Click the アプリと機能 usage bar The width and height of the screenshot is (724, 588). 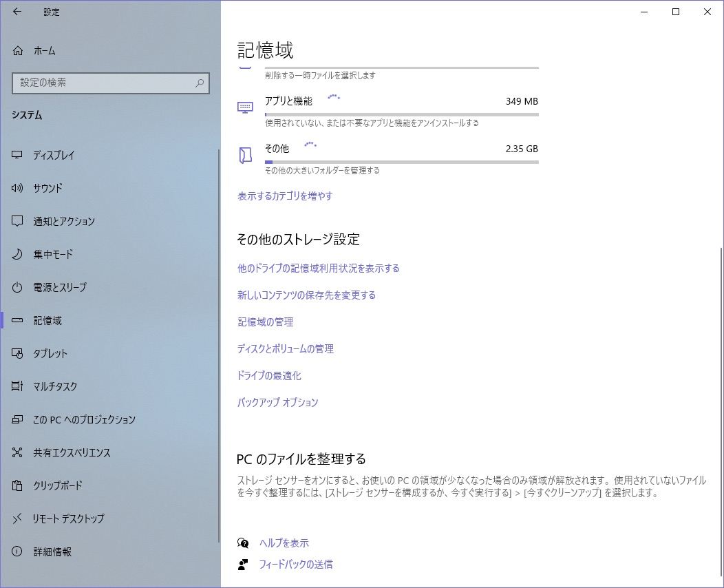[402, 114]
